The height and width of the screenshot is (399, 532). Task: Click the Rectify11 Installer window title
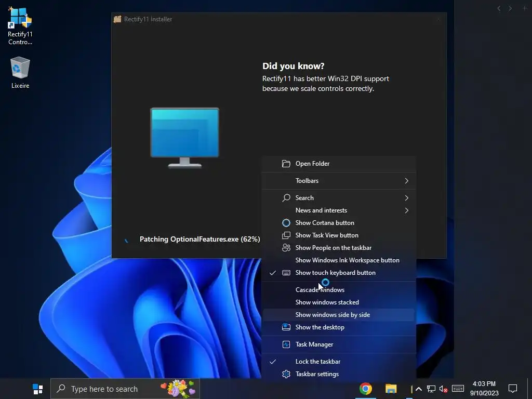[x=148, y=19]
